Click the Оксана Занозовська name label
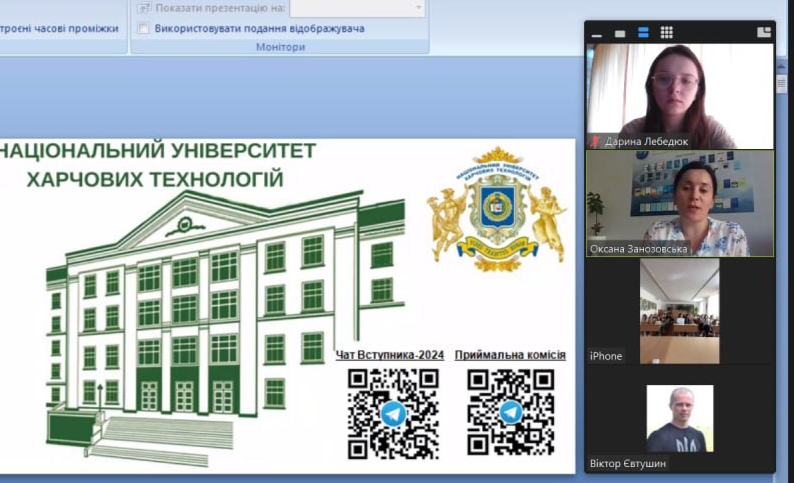This screenshot has width=794, height=483. pyautogui.click(x=639, y=249)
